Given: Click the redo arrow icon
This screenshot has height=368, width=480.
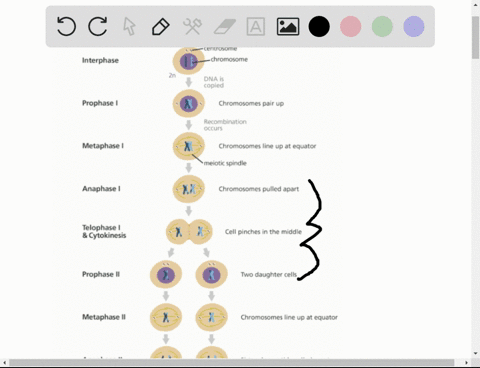Looking at the screenshot, I should [98, 26].
